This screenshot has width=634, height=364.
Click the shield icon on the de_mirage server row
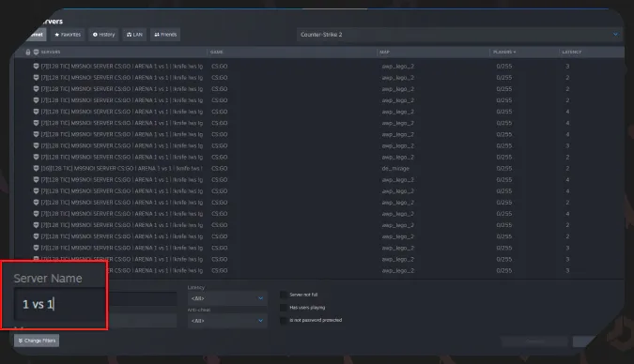[x=36, y=169]
